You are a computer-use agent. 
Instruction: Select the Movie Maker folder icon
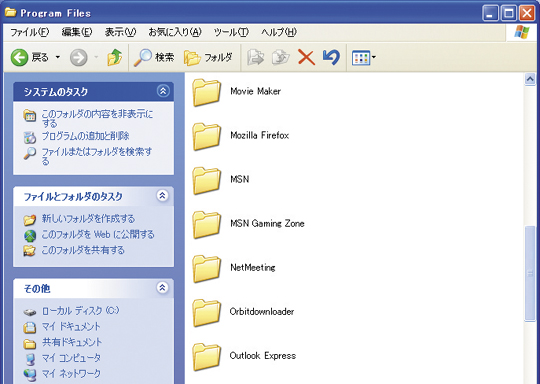click(x=206, y=92)
